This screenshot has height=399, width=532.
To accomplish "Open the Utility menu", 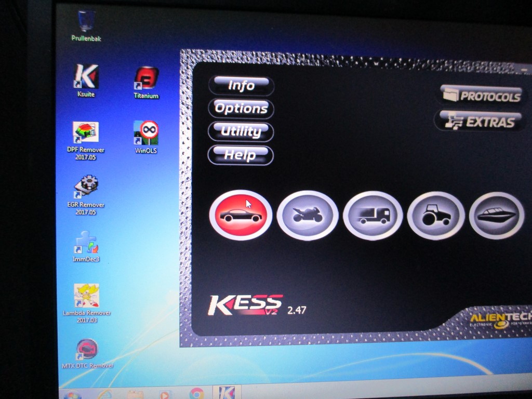I will (241, 131).
